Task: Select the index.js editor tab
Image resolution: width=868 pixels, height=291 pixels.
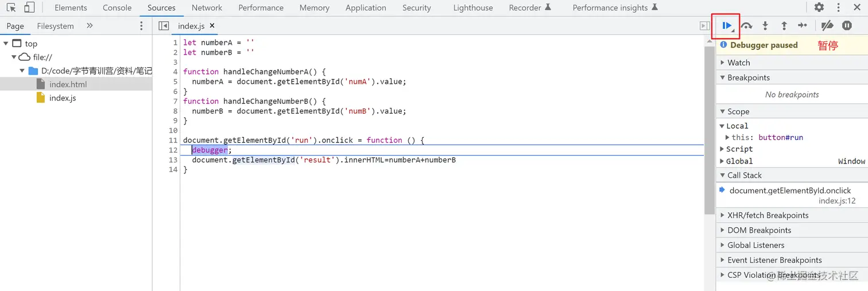Action: pyautogui.click(x=191, y=26)
